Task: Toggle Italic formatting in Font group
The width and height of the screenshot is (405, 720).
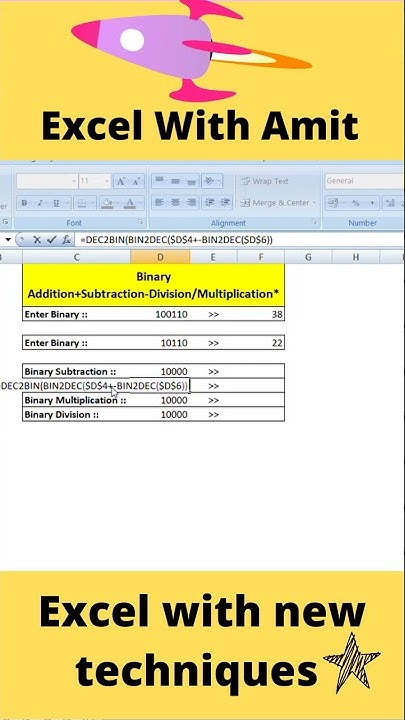Action: pyautogui.click(x=40, y=203)
